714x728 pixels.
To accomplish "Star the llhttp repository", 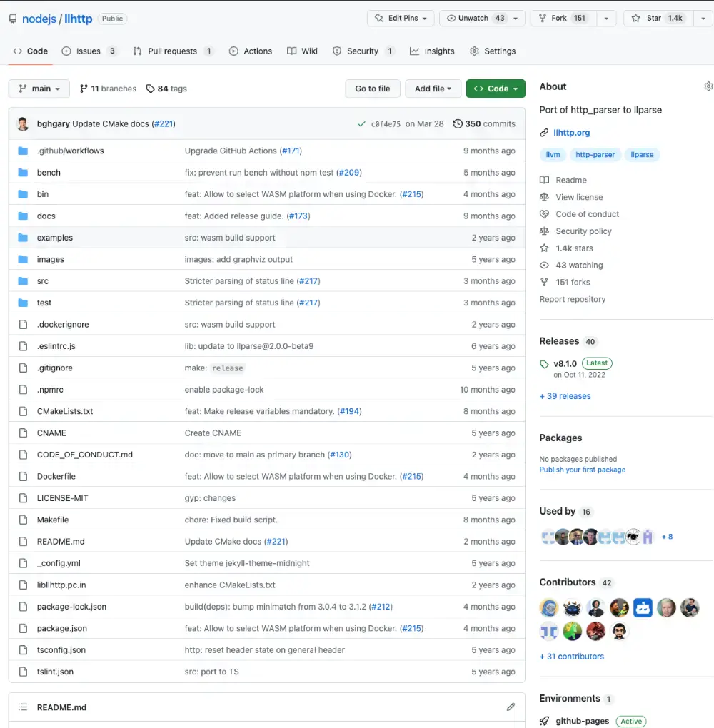I will point(647,19).
